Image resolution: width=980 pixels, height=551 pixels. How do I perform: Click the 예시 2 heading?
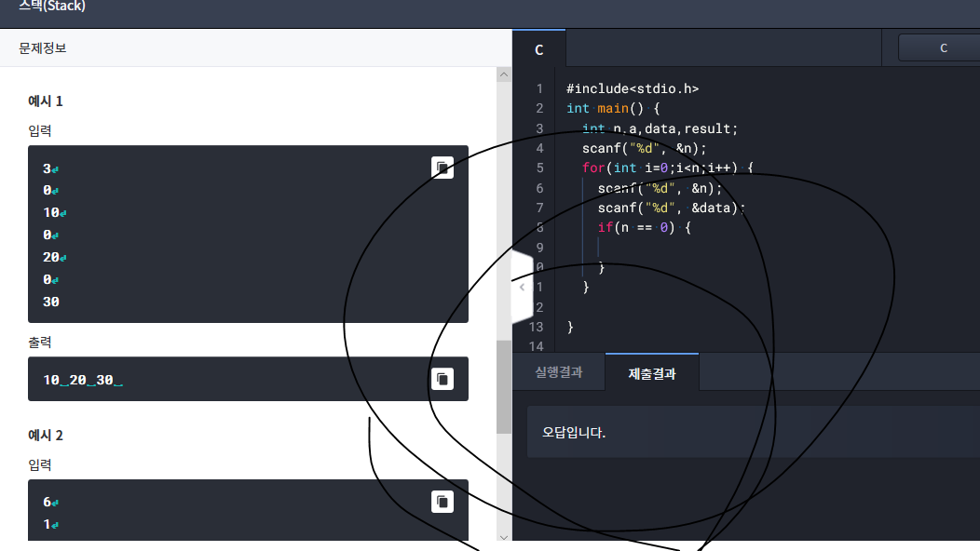click(x=46, y=436)
